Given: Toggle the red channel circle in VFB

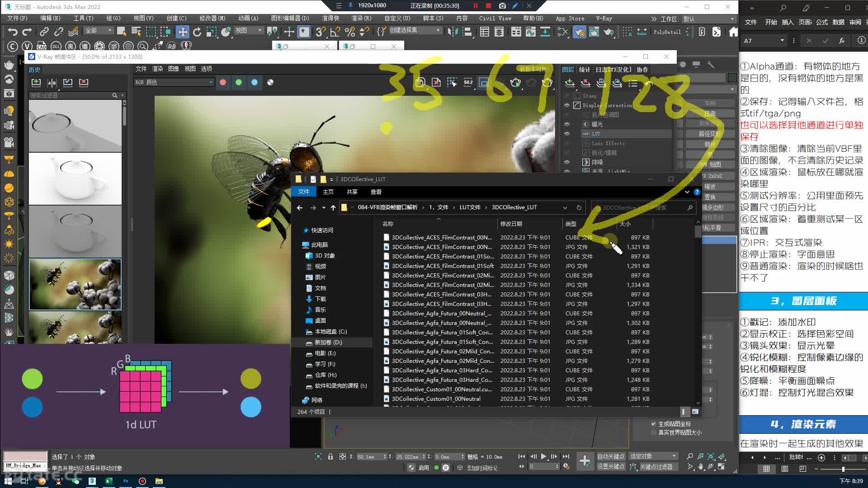Looking at the screenshot, I should click(223, 82).
